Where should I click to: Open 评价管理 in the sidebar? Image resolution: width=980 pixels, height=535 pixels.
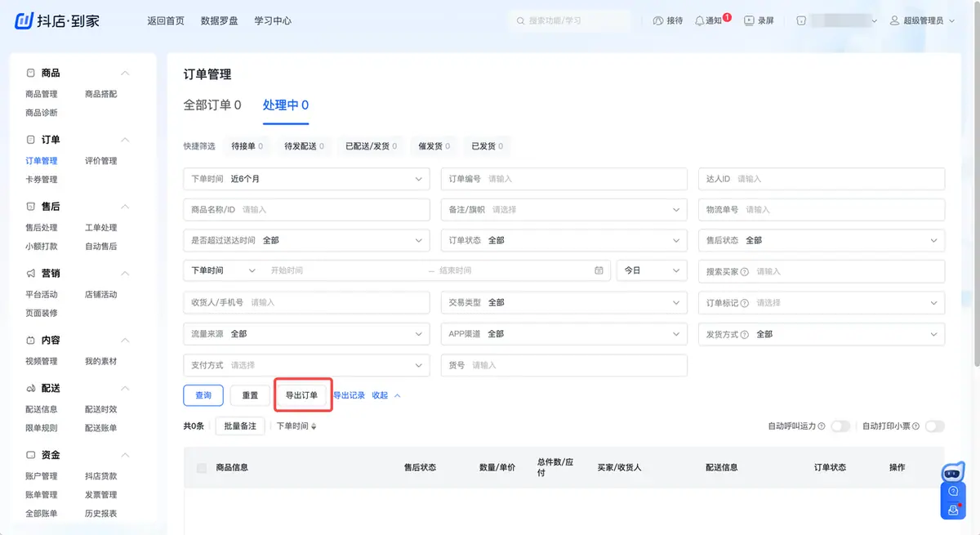point(101,161)
